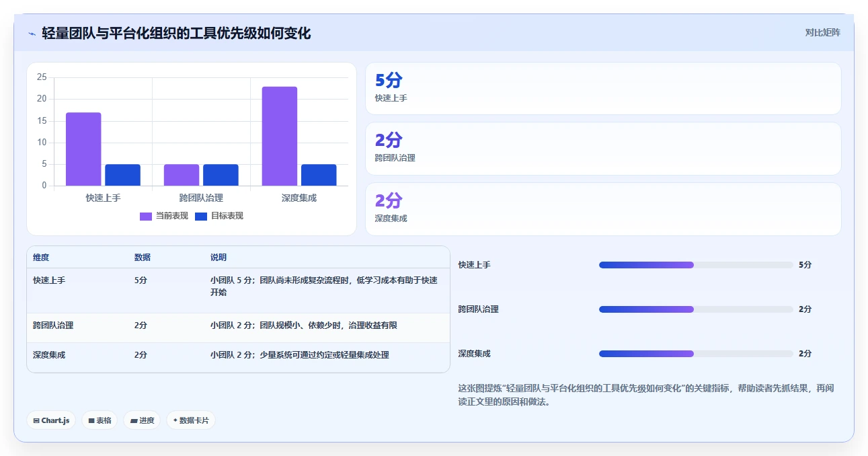Click the blue 深度集成 target bar in chart
Screen dimensions: 868x456
tap(319, 175)
